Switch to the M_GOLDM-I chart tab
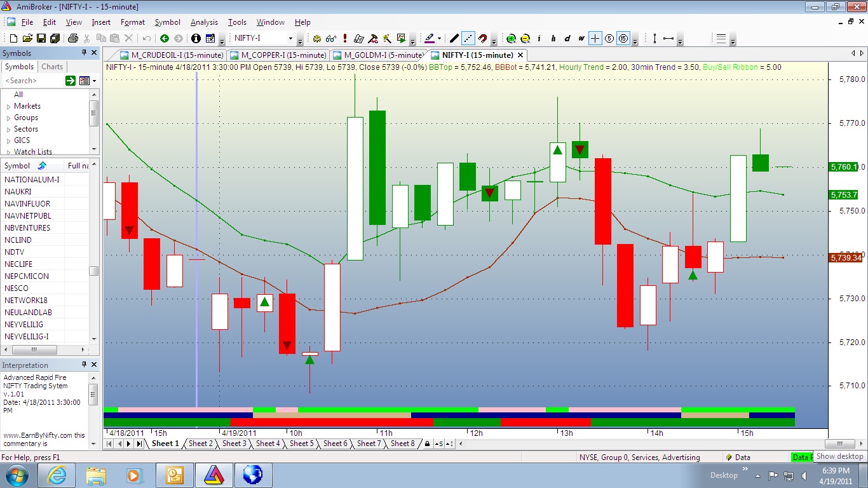 pyautogui.click(x=379, y=55)
